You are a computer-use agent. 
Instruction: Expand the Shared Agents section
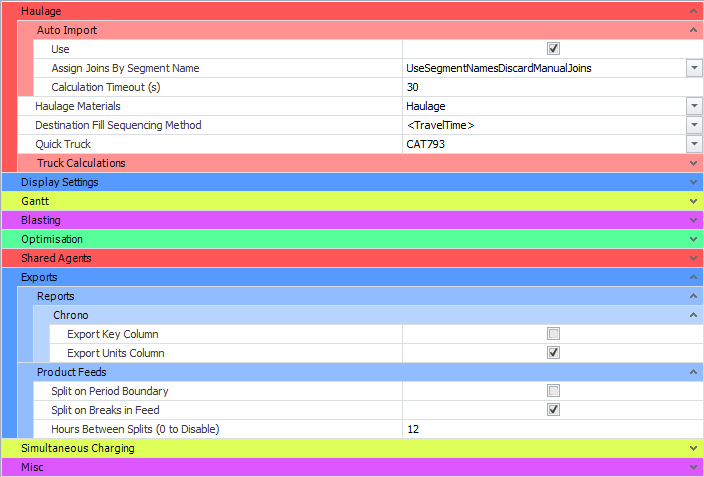click(693, 258)
